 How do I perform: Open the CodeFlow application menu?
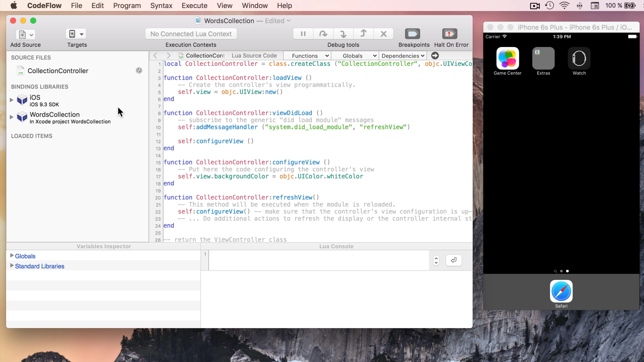point(44,6)
